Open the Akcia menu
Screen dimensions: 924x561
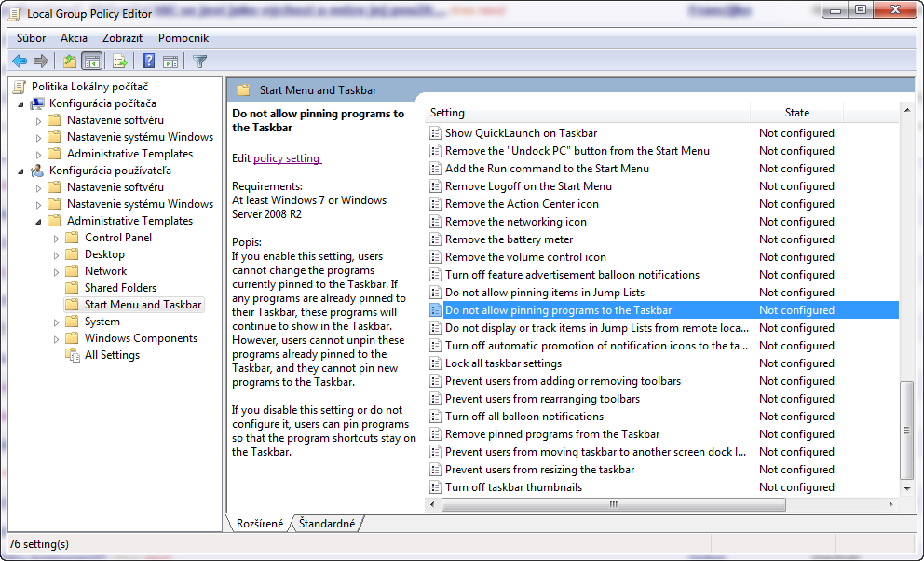pyautogui.click(x=74, y=37)
